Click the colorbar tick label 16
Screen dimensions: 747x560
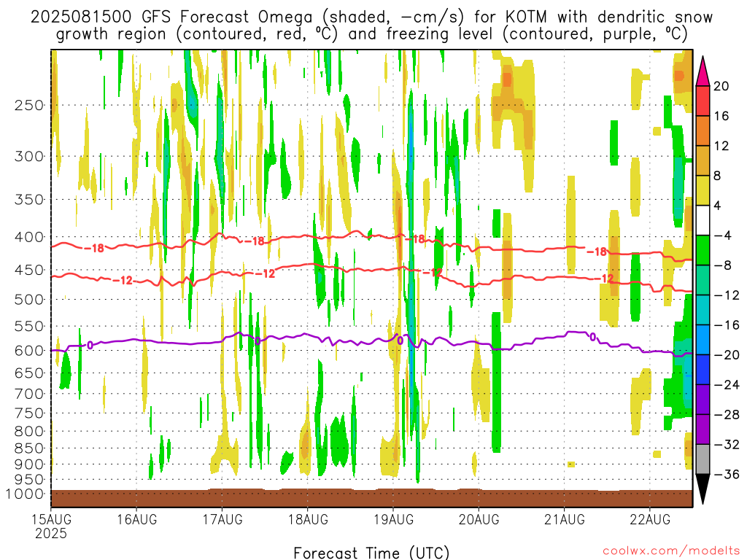(x=721, y=116)
